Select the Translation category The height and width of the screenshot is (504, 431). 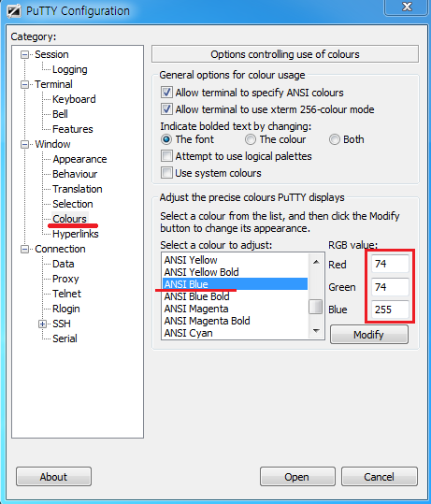tap(78, 189)
